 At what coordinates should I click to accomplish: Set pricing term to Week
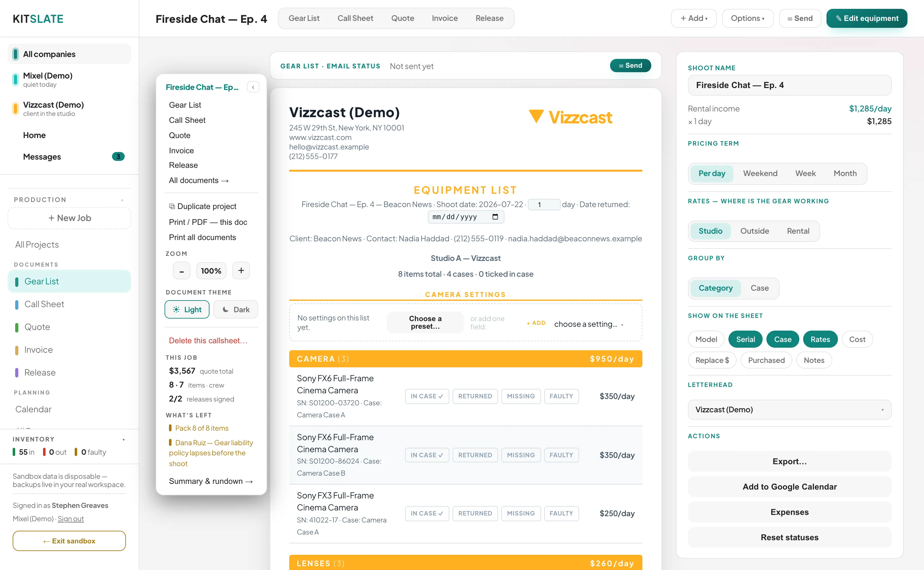coord(805,174)
